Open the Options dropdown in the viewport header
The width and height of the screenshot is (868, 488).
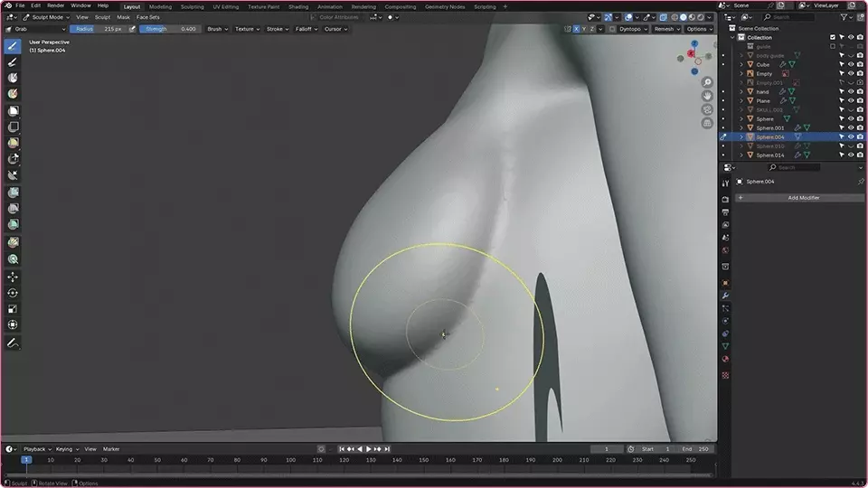(x=699, y=29)
